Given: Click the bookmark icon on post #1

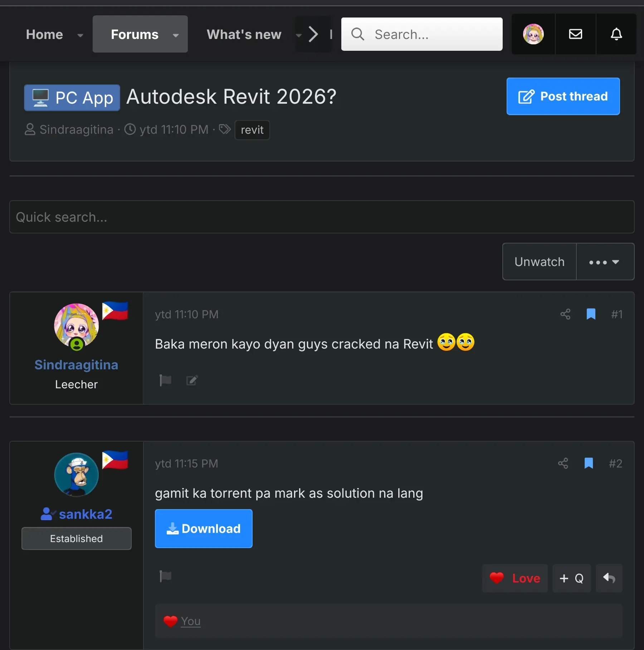Looking at the screenshot, I should pyautogui.click(x=591, y=314).
